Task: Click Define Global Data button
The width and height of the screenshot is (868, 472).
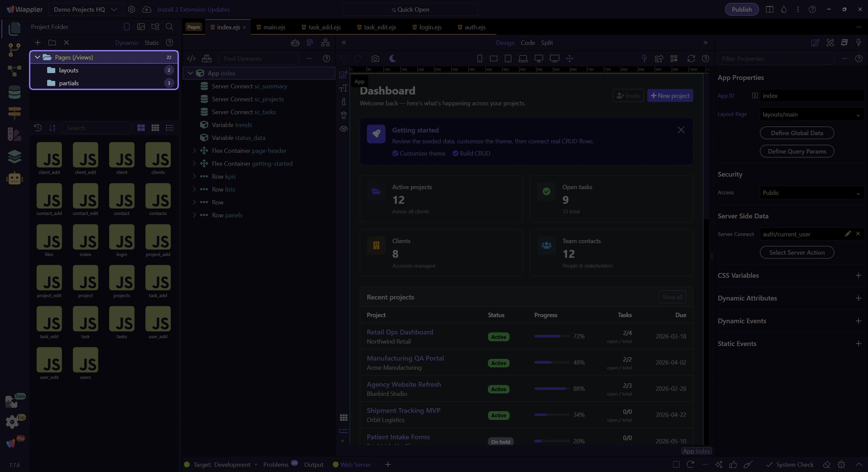Action: coord(797,133)
